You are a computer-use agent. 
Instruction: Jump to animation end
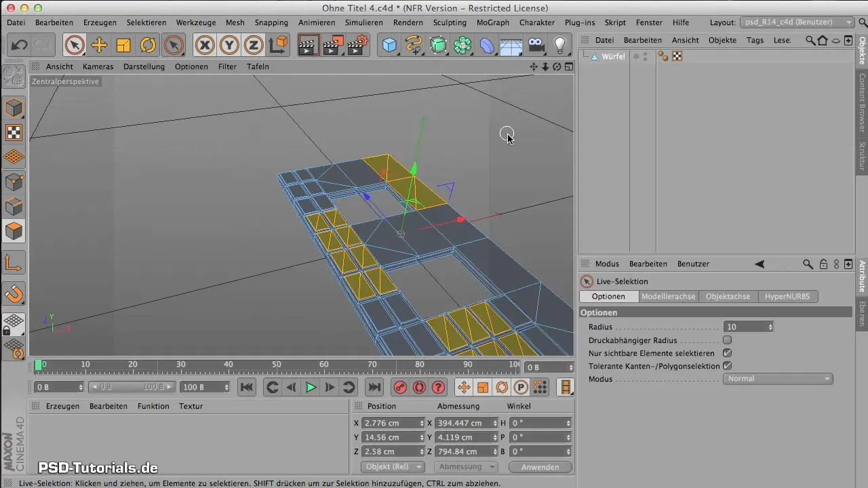coord(374,387)
